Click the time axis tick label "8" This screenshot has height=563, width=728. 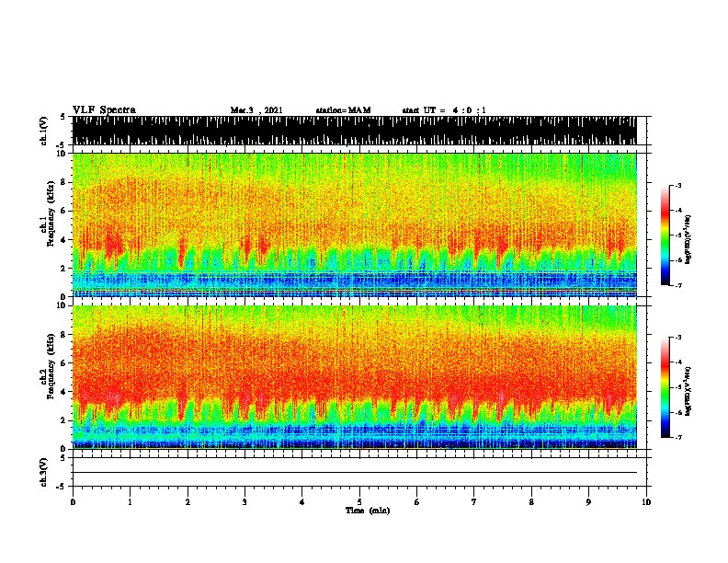[x=531, y=502]
